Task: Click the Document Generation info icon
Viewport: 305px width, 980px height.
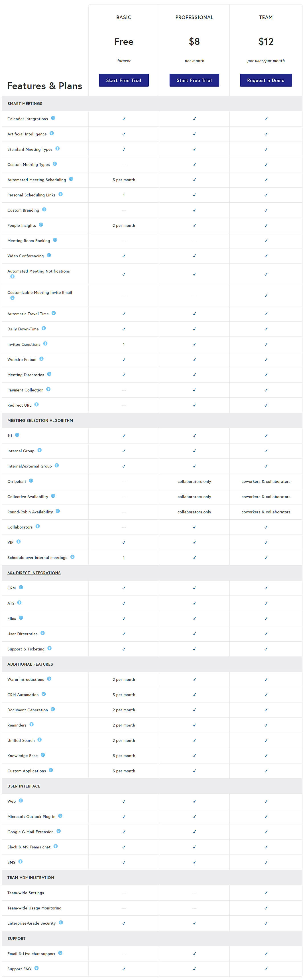Action: click(x=54, y=709)
